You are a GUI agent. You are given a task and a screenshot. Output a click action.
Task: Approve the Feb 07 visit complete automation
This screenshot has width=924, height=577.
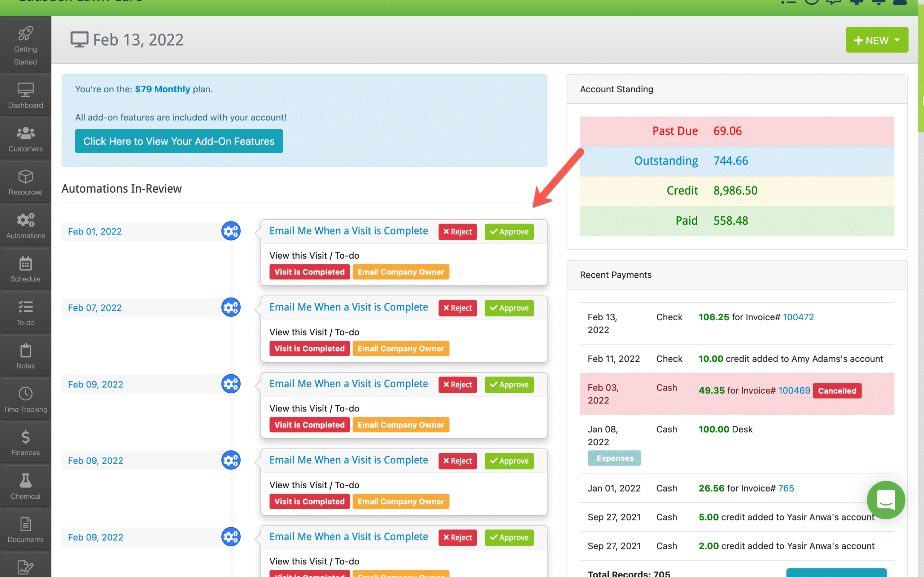click(x=509, y=308)
